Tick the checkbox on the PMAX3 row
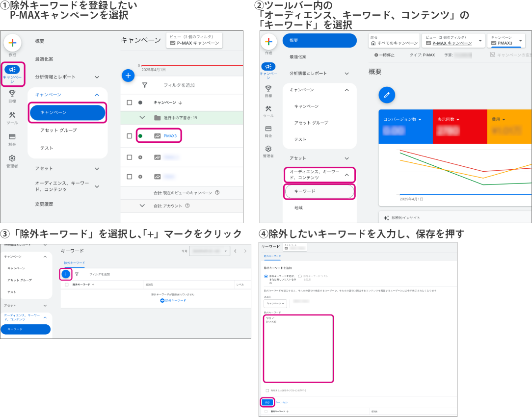The width and height of the screenshot is (532, 417). click(x=129, y=136)
